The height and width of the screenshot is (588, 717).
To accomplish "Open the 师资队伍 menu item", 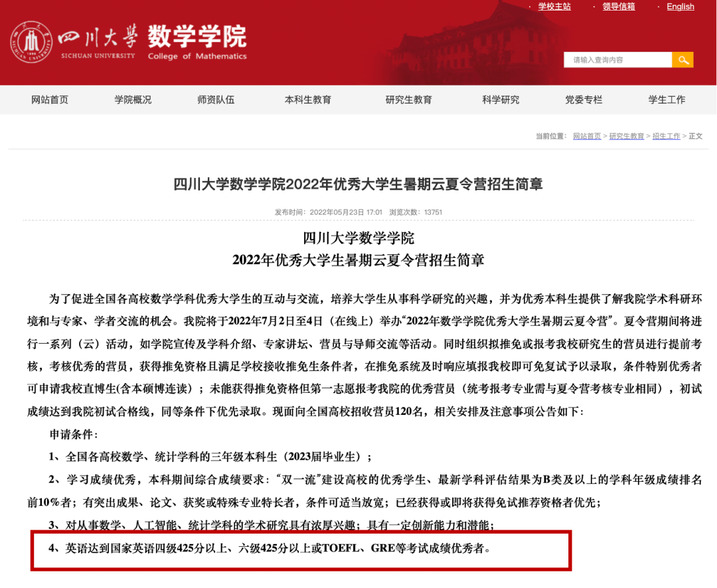I will 216,100.
